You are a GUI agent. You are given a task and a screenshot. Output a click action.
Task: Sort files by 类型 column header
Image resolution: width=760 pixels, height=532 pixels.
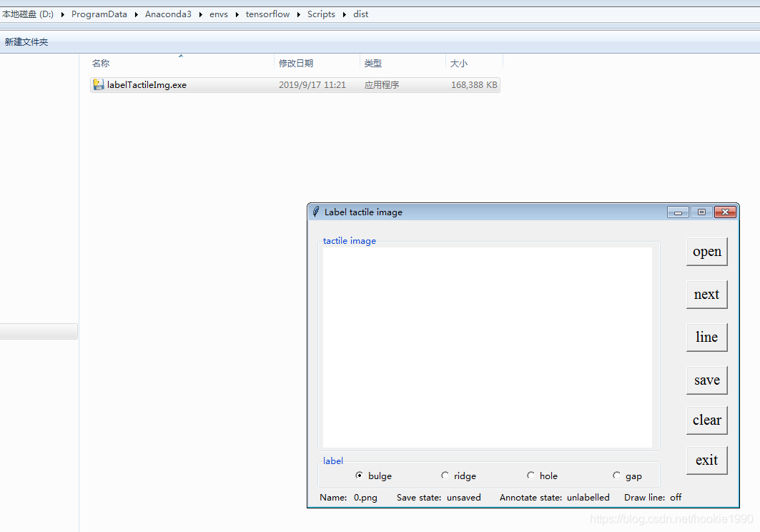pos(403,63)
